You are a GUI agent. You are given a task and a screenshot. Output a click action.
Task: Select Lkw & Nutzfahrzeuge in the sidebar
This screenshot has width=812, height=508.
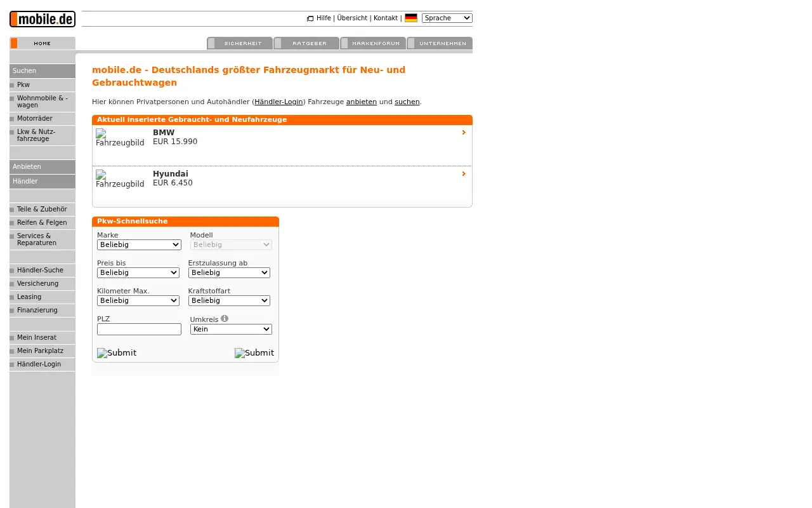point(43,135)
